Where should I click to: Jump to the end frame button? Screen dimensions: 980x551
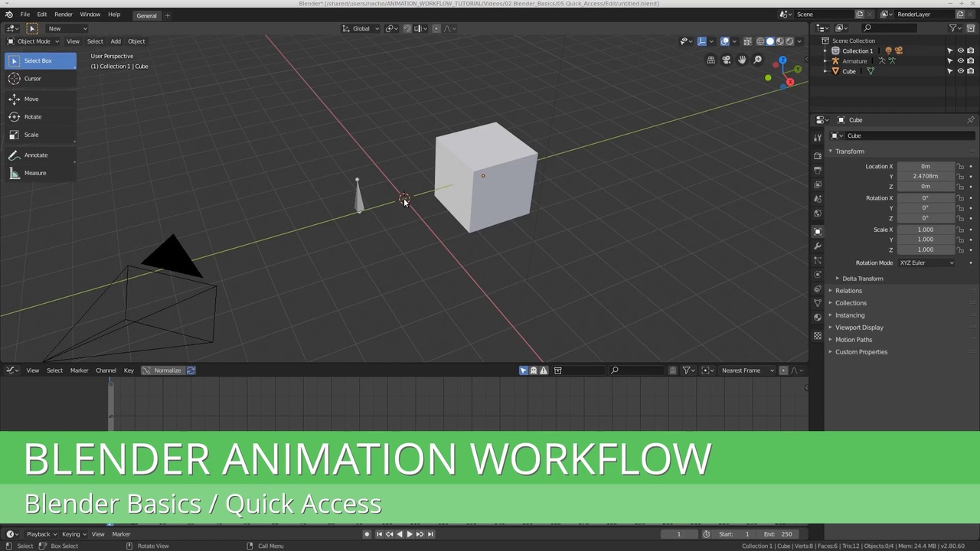point(430,534)
